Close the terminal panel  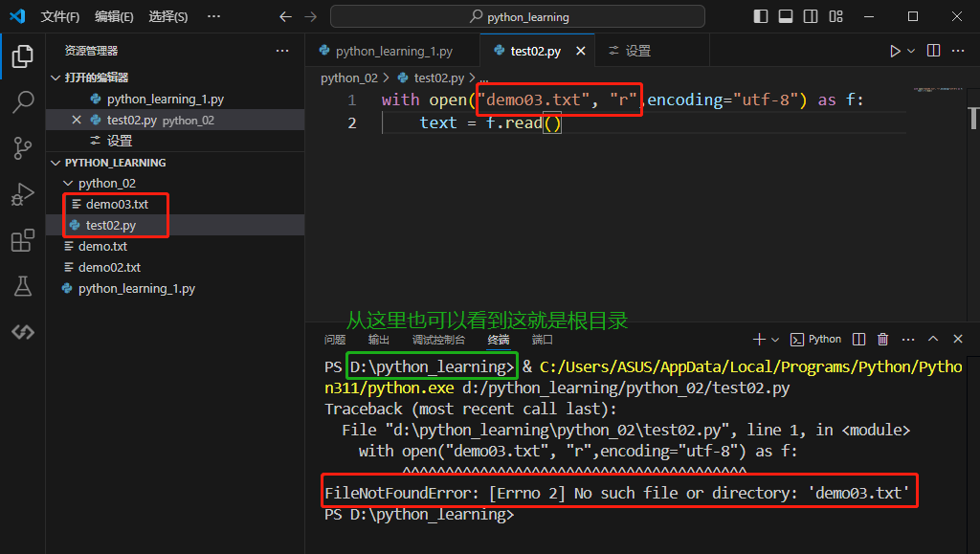957,339
